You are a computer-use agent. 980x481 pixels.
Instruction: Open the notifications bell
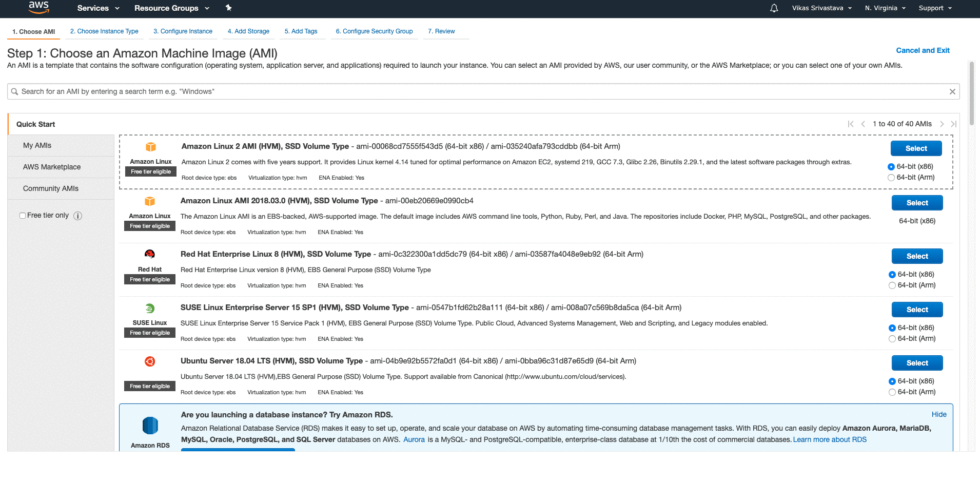(x=774, y=8)
